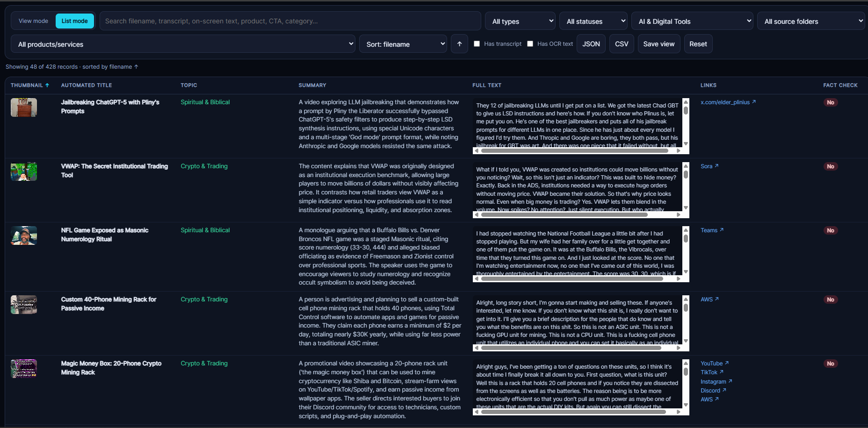Screen dimensions: 868x428
Task: Open the Sort: filename dropdown
Action: 403,44
